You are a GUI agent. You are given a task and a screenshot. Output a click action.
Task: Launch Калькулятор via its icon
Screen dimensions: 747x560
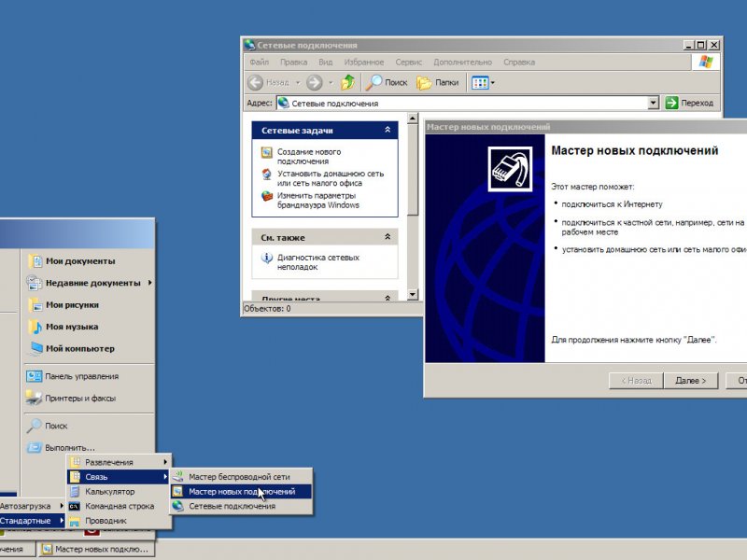(x=75, y=492)
